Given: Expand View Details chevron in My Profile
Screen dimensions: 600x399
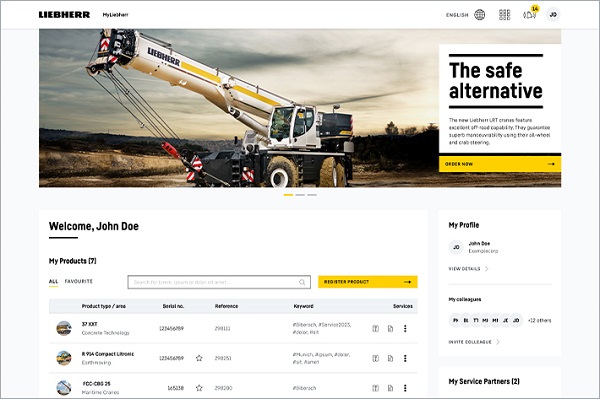Looking at the screenshot, I should coord(487,269).
